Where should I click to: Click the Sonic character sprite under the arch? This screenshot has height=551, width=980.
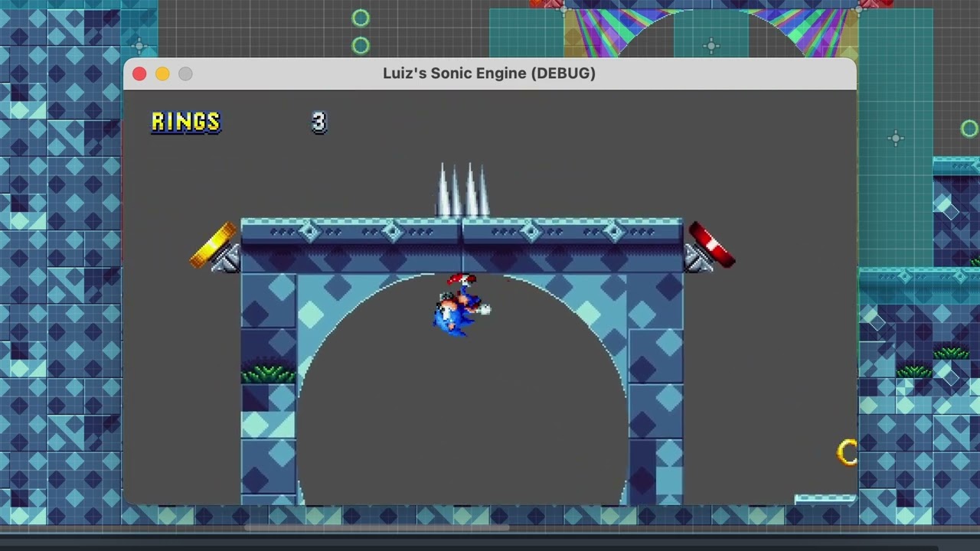tap(462, 305)
